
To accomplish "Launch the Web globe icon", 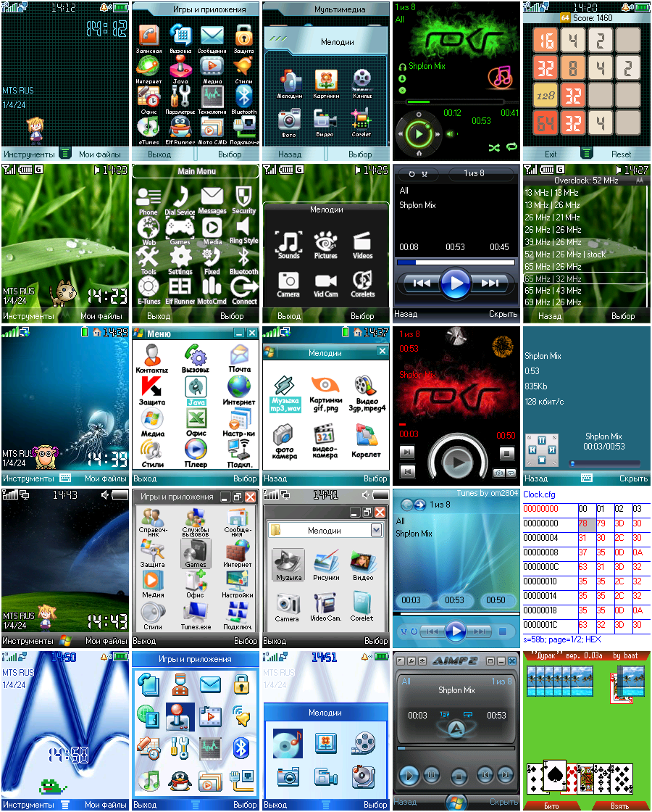I will (x=149, y=228).
